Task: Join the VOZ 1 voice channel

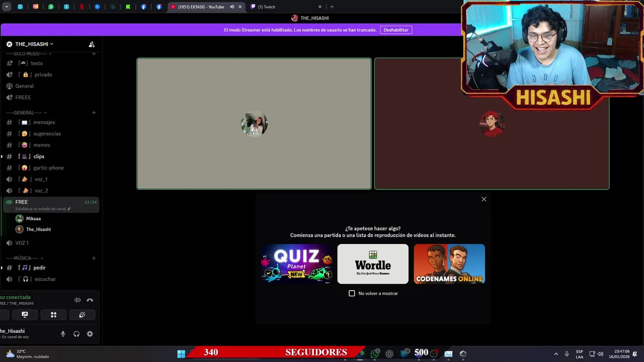Action: coord(50,243)
